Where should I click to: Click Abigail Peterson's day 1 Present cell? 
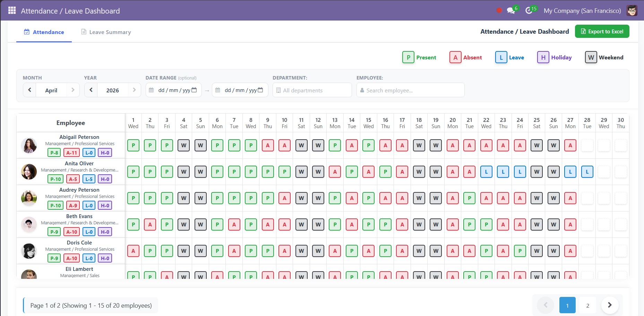133,145
